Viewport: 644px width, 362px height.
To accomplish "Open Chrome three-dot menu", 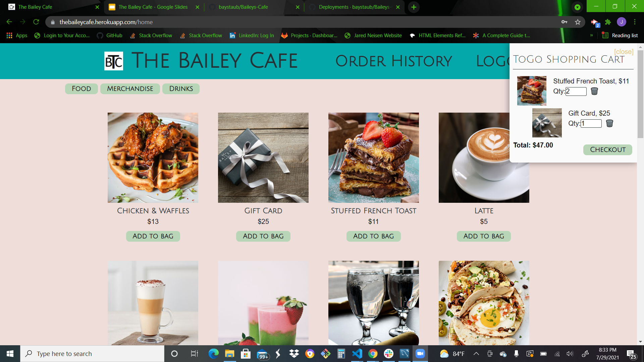I will click(635, 22).
